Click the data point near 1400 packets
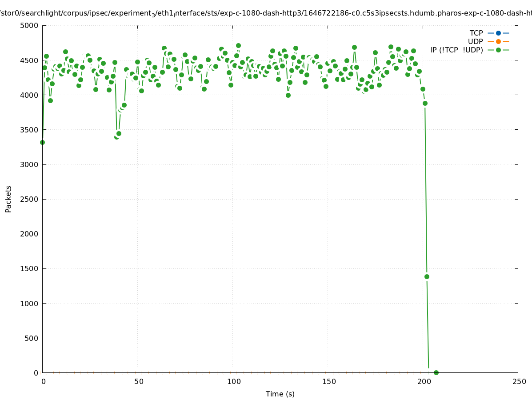 pos(427,276)
